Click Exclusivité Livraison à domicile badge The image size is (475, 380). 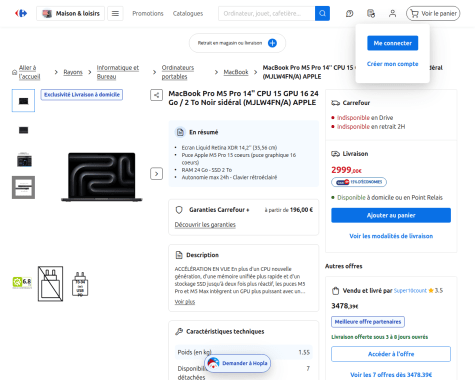pyautogui.click(x=82, y=95)
